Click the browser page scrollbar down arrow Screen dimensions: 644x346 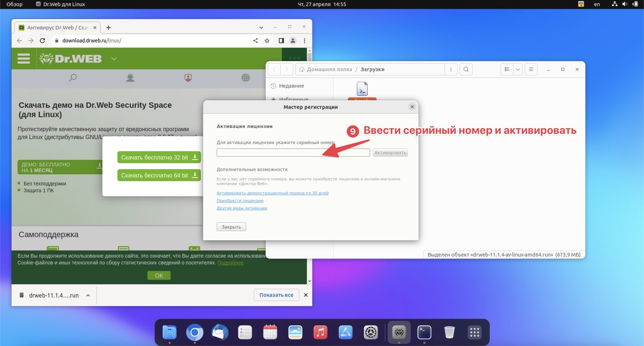tap(309, 282)
